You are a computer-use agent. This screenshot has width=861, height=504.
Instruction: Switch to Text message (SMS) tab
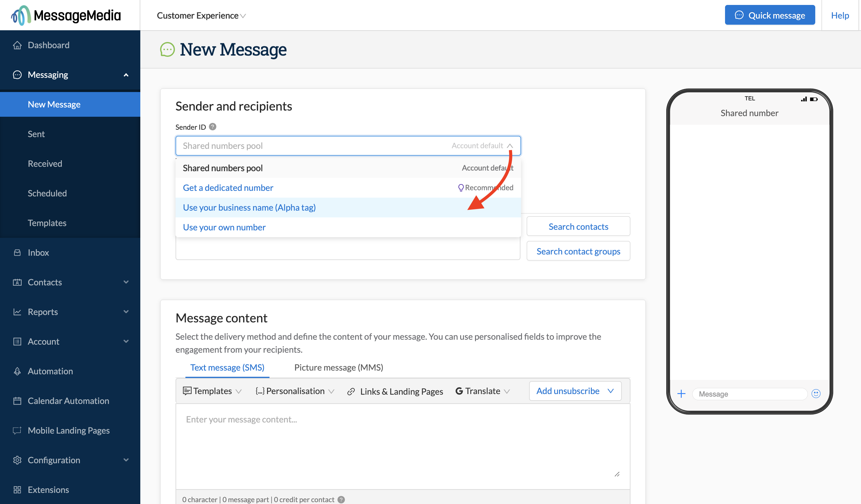pos(227,367)
